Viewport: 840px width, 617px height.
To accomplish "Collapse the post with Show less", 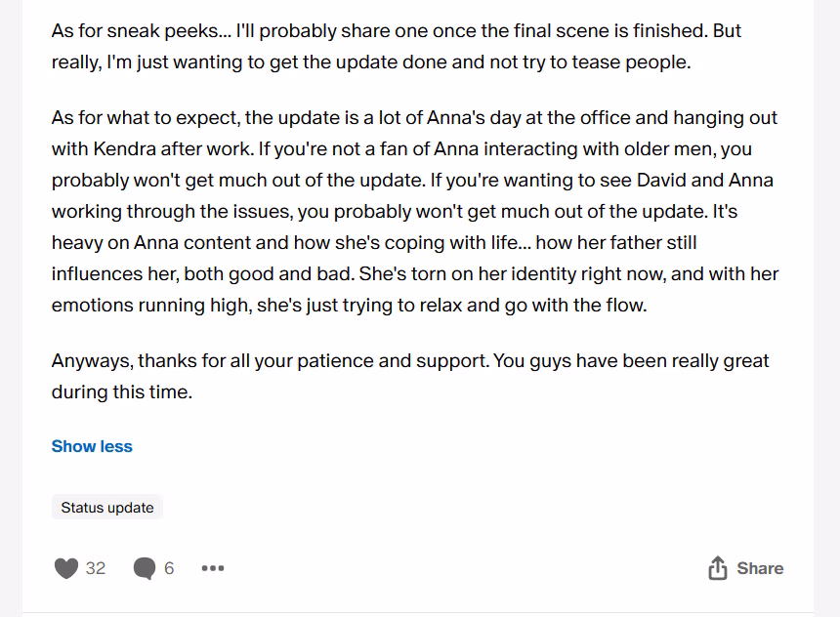I will [92, 446].
